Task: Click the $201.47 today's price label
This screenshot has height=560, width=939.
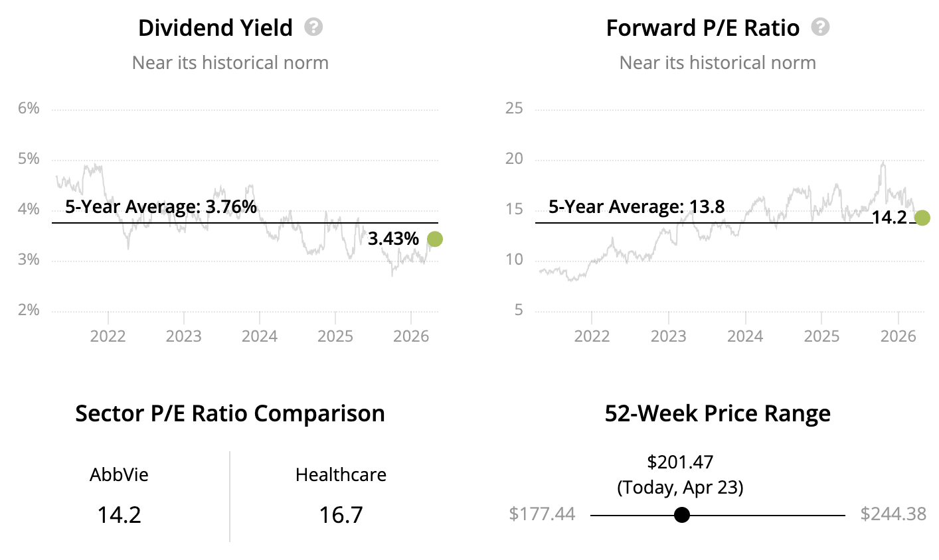Action: coord(680,462)
